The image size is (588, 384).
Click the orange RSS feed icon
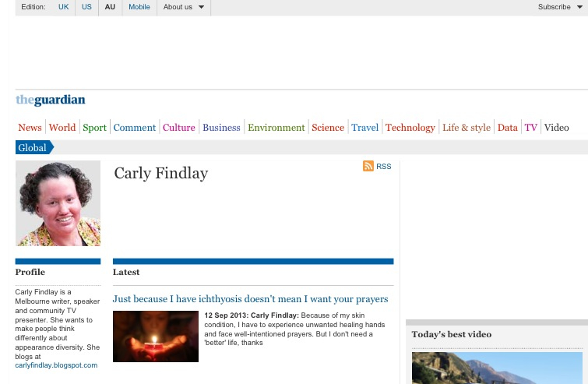pos(368,166)
